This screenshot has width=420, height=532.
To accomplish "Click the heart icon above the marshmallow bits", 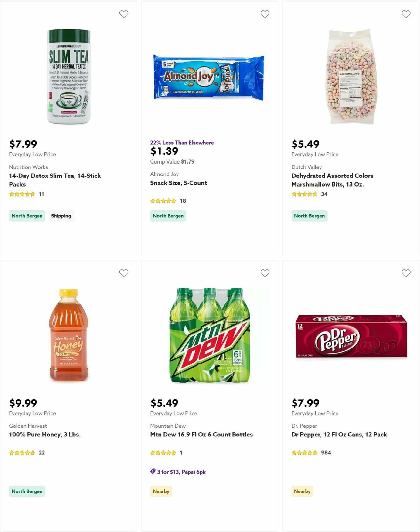I will coord(406,14).
